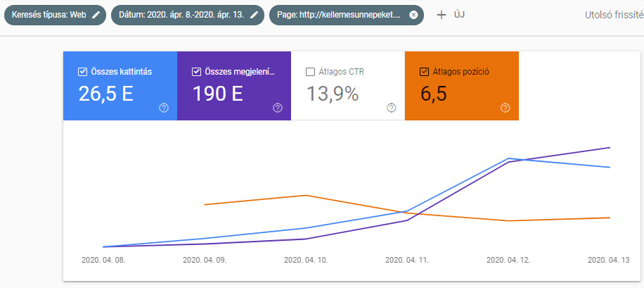Image resolution: width=644 pixels, height=288 pixels.
Task: Click pencil icon on Keresés típusa filter
Action: click(x=96, y=15)
